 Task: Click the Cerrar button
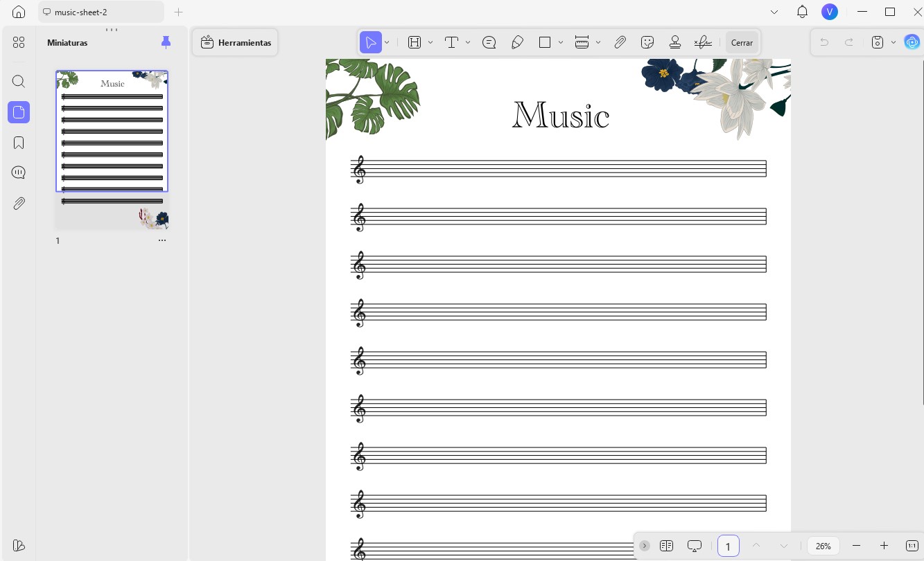(742, 42)
